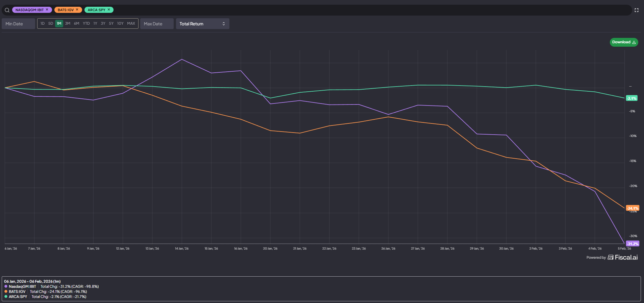This screenshot has width=644, height=303.
Task: Toggle fullscreen chart view icon
Action: pyautogui.click(x=637, y=10)
